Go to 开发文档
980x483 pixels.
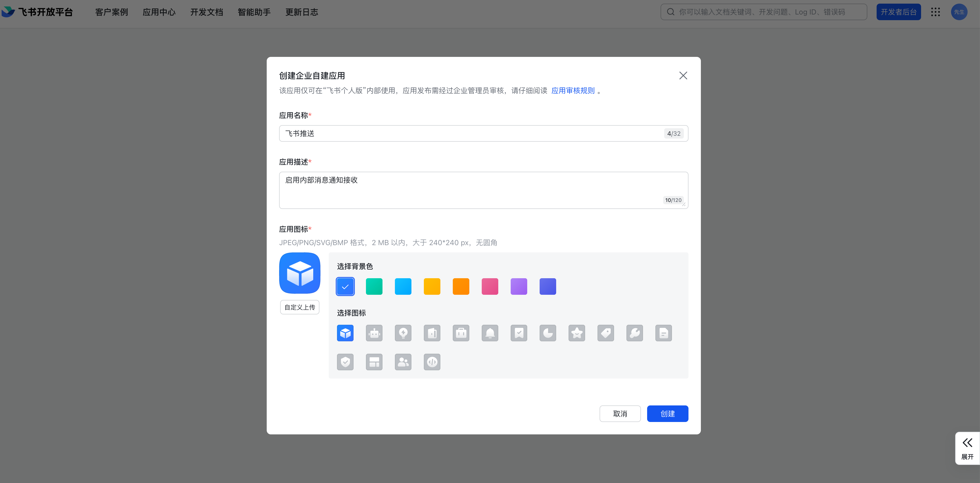(x=206, y=12)
